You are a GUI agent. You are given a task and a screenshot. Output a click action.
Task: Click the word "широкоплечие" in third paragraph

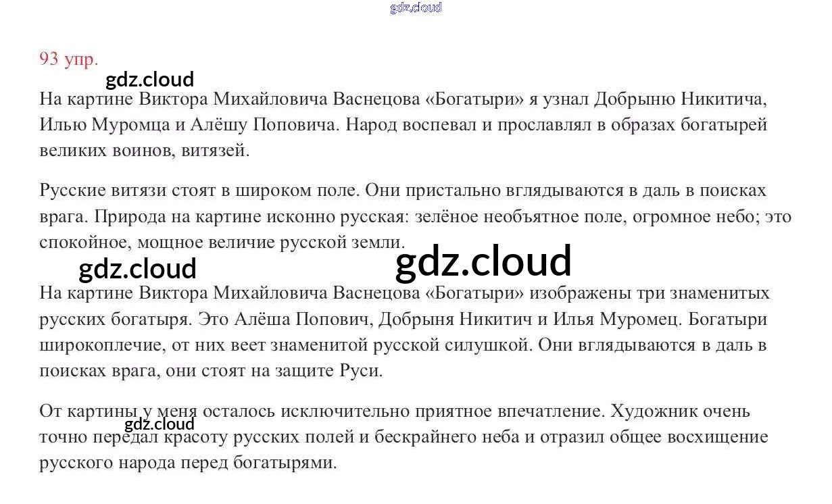pos(101,345)
